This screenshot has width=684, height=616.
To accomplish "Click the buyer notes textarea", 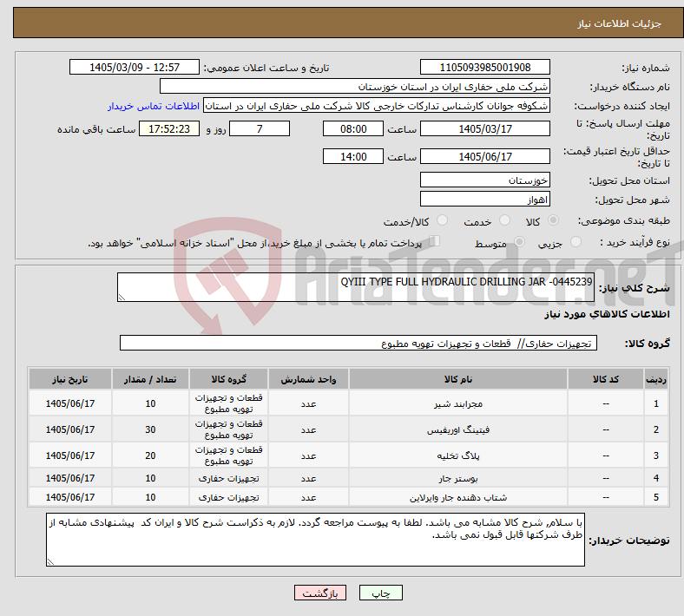I will [315, 540].
